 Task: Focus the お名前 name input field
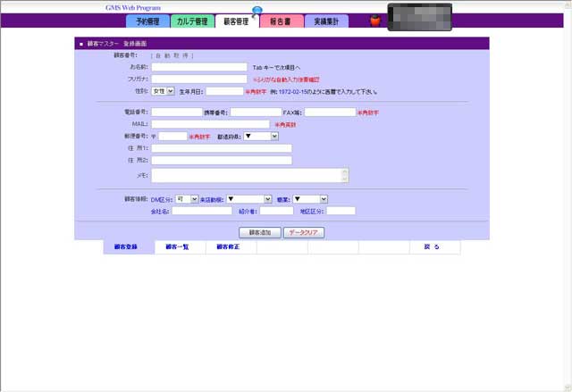(199, 67)
